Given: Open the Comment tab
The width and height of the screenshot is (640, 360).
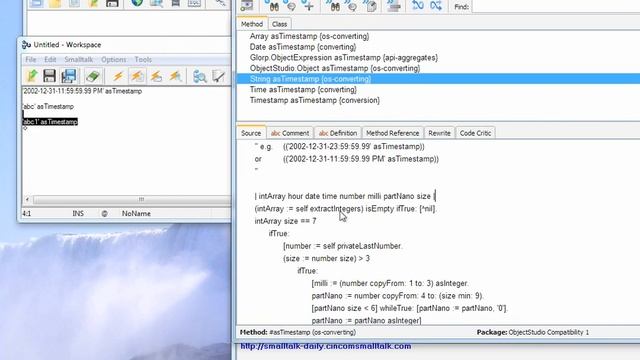Looking at the screenshot, I should click(x=290, y=133).
